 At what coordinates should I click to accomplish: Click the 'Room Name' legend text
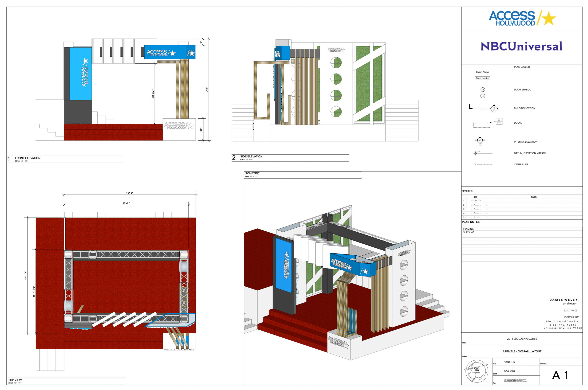(x=482, y=72)
